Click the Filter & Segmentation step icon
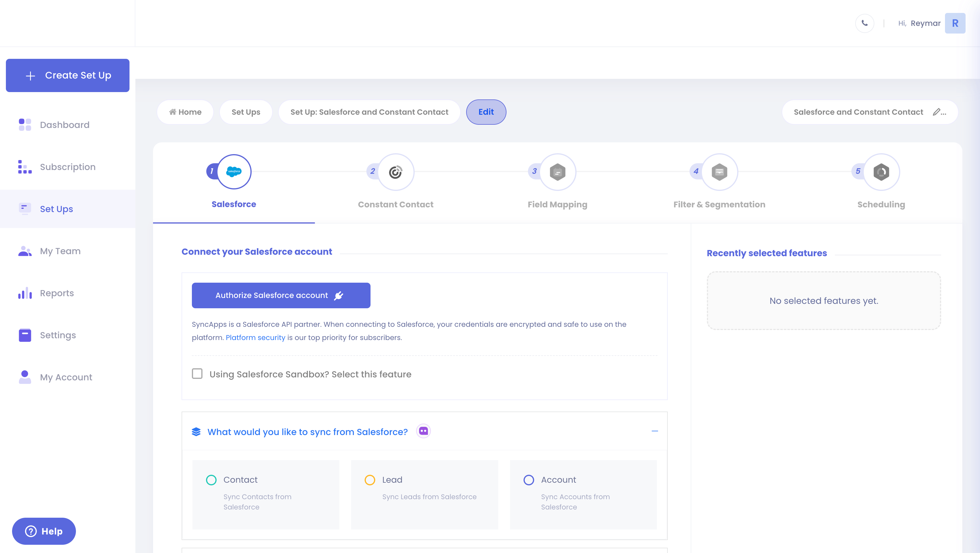This screenshot has width=980, height=553. tap(719, 172)
